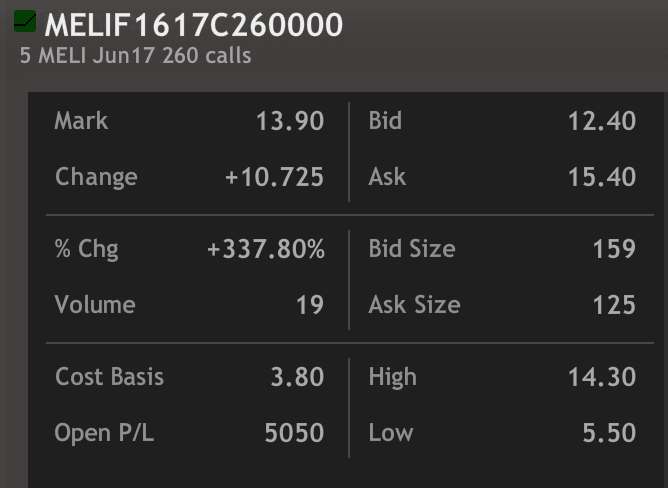Click the green chart icon beside MELIF1617C260000
The image size is (668, 488).
point(25,21)
